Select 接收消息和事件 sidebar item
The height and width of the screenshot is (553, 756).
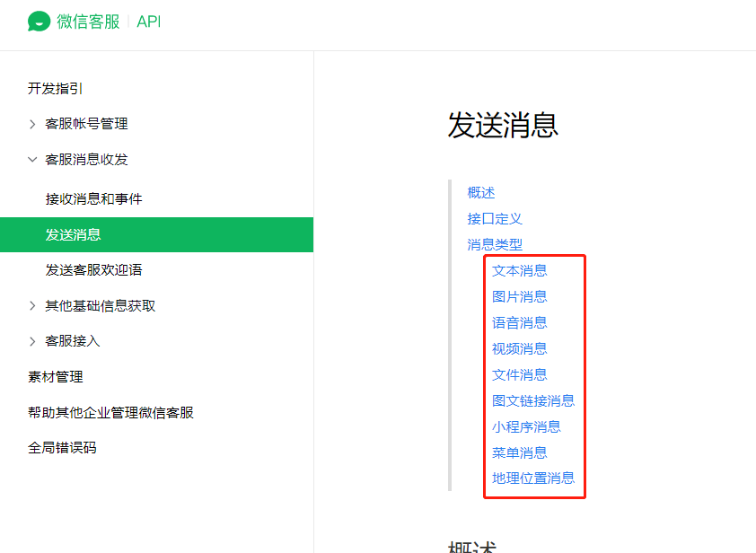pos(94,198)
